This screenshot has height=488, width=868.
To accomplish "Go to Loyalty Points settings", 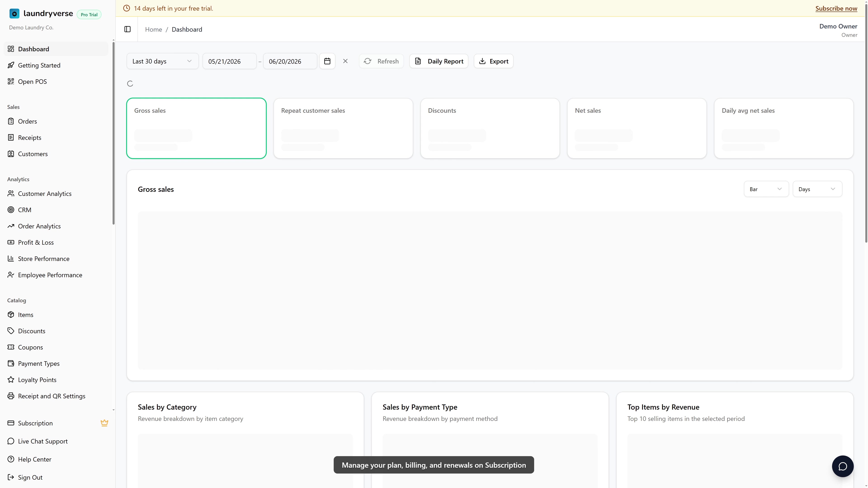I will (56, 380).
